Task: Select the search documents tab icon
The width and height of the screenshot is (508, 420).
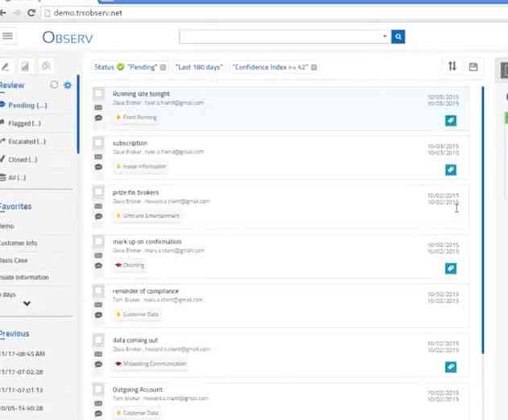Action: 46,66
